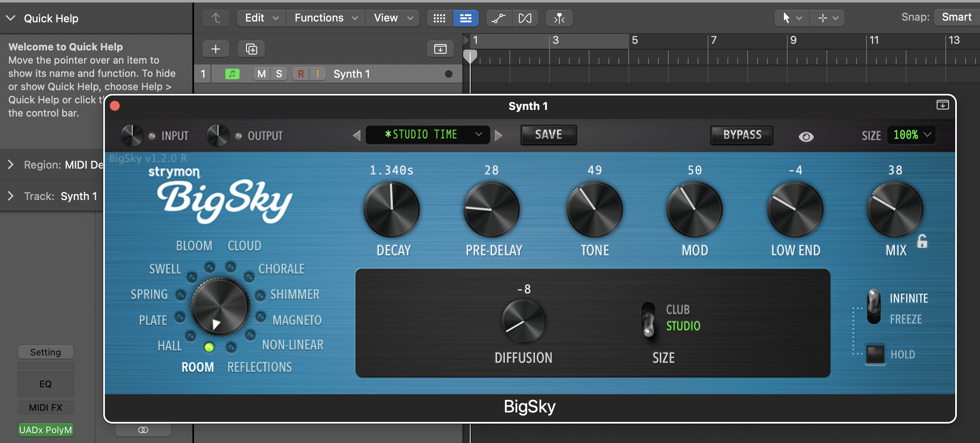Select the CHORALE reverb type indicator
This screenshot has width=980, height=443.
pyautogui.click(x=249, y=277)
